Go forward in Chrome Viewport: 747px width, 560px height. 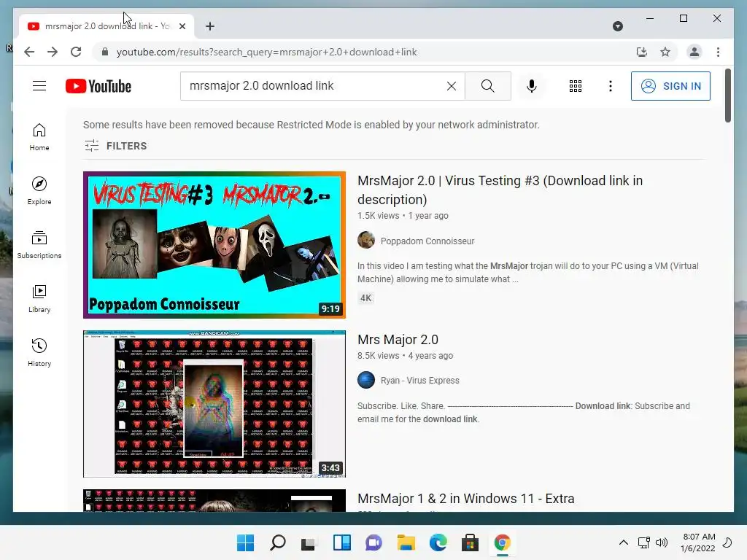pos(53,52)
